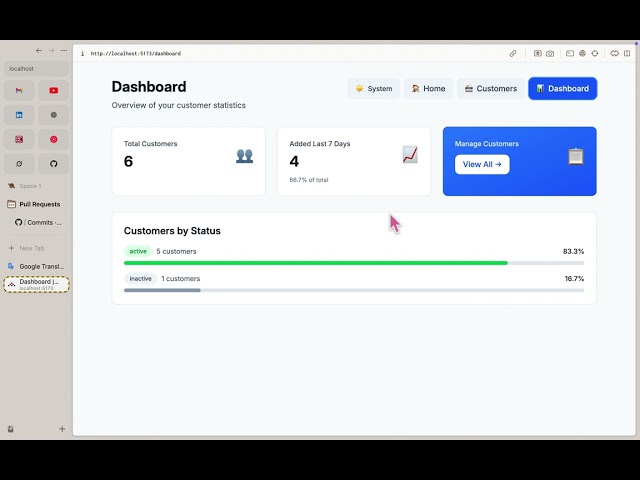This screenshot has width=640, height=480.
Task: Click the round globe icon in the toolbar
Action: coord(582,53)
